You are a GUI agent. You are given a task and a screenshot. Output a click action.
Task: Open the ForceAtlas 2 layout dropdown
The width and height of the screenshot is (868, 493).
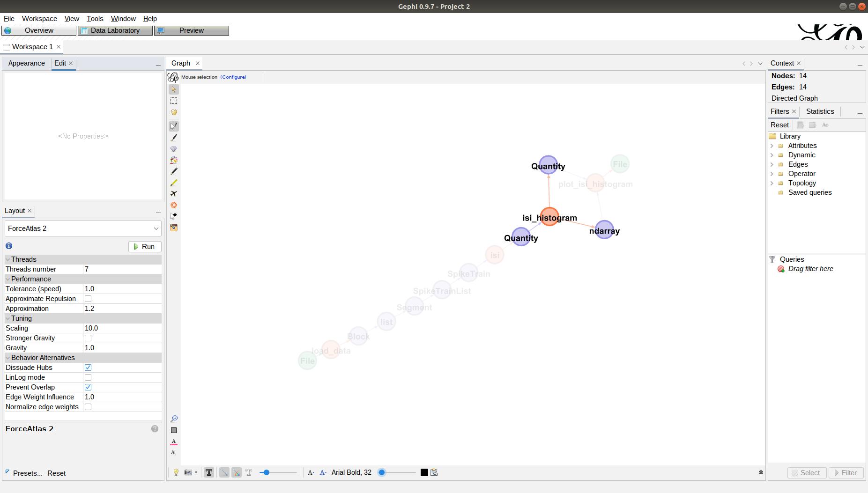[x=83, y=228]
